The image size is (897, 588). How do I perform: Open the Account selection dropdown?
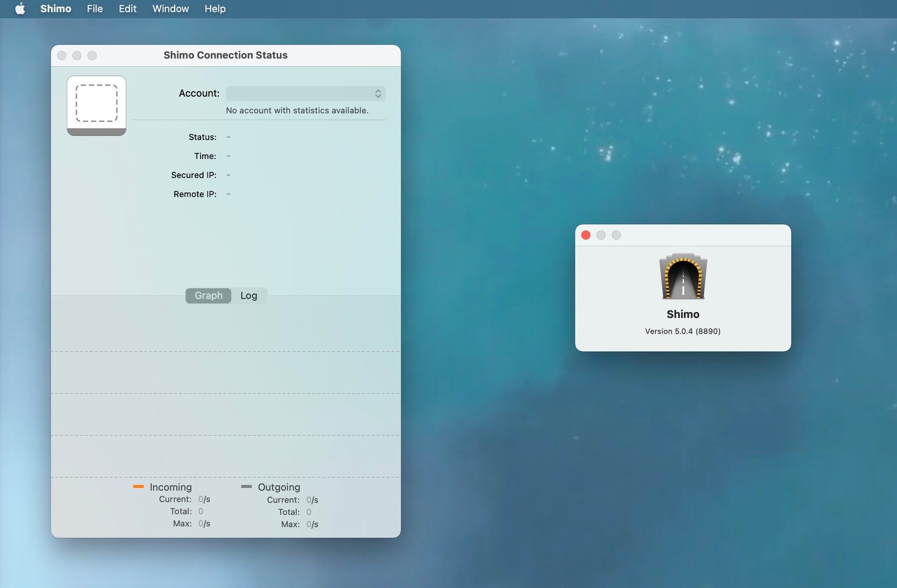304,93
